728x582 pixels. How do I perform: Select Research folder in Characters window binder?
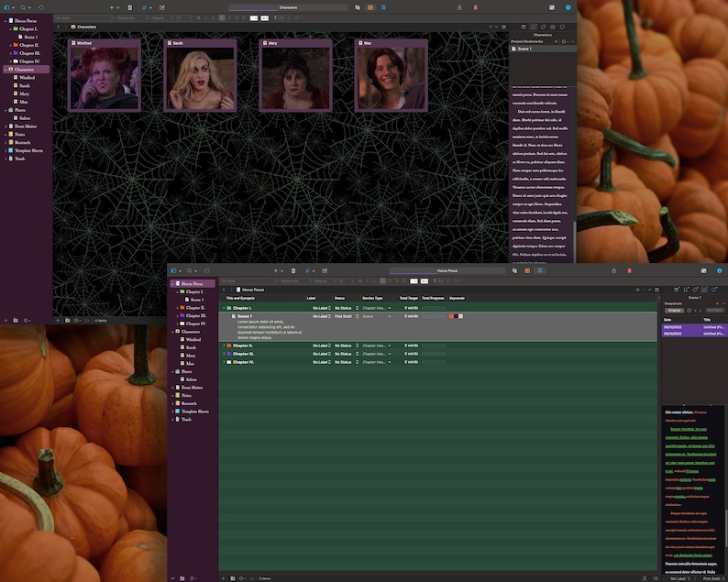coord(19,142)
